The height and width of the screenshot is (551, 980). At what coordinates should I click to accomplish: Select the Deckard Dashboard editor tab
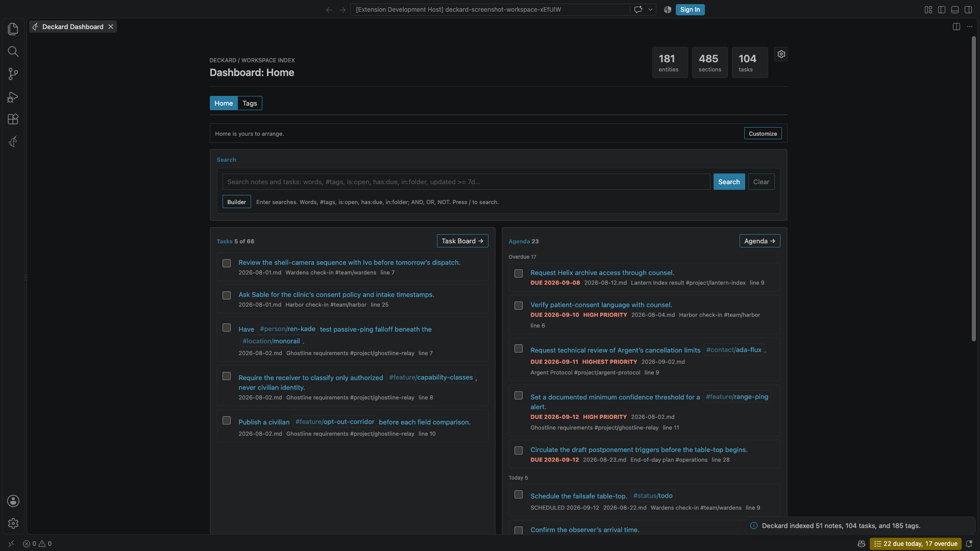coord(73,27)
